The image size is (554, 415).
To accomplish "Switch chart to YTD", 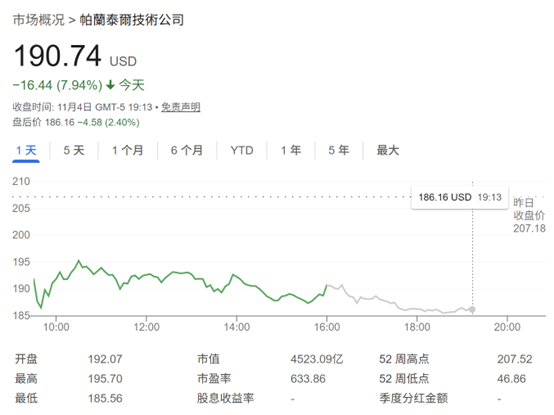I will point(242,150).
